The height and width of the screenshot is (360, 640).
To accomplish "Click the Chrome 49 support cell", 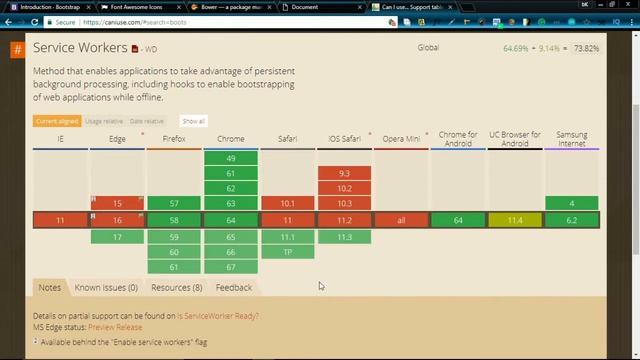I will [231, 158].
